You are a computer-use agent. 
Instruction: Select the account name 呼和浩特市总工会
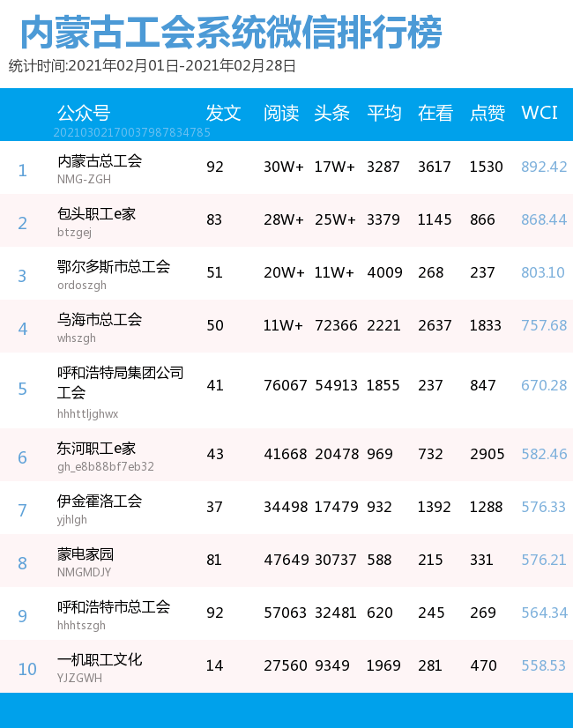pos(114,607)
